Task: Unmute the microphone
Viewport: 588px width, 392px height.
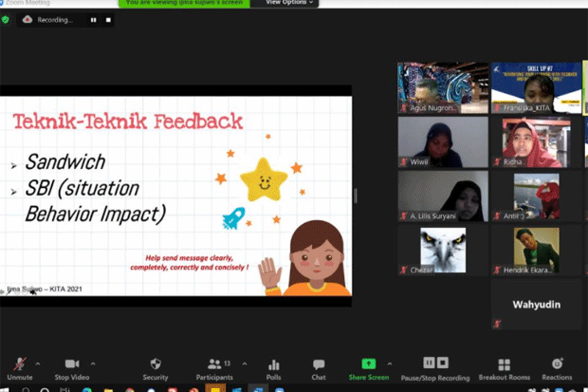Action: click(20, 368)
